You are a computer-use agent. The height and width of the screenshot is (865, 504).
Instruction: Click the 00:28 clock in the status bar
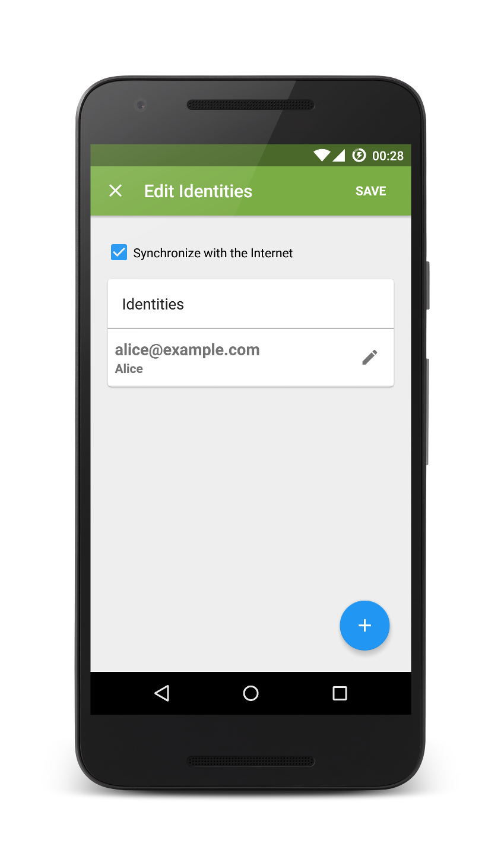[388, 156]
